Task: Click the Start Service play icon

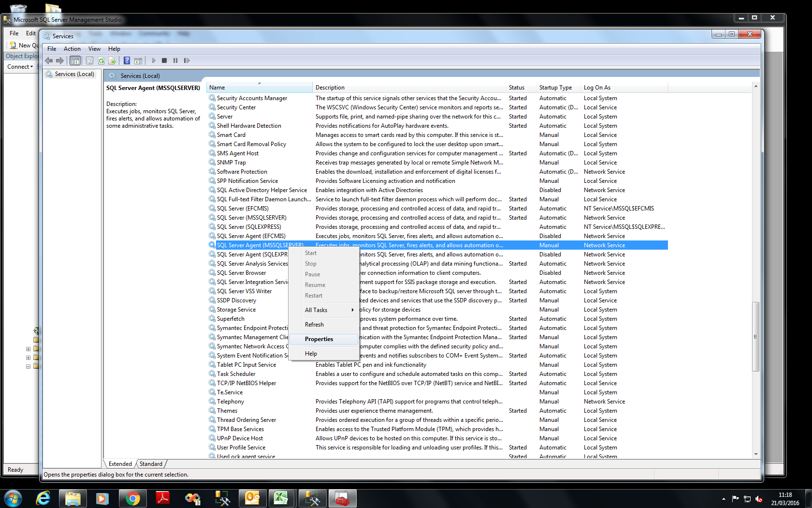Action: tap(154, 60)
